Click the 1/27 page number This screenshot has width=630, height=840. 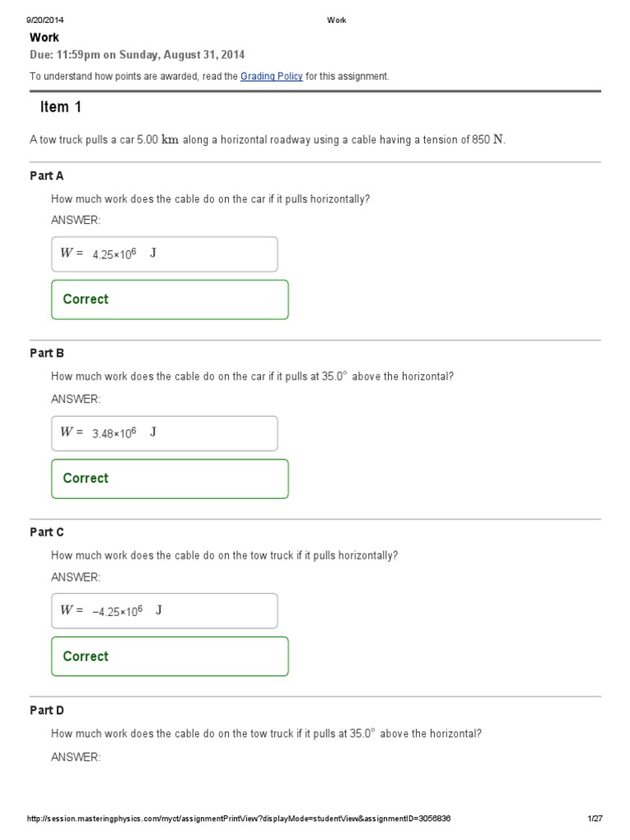(x=595, y=819)
